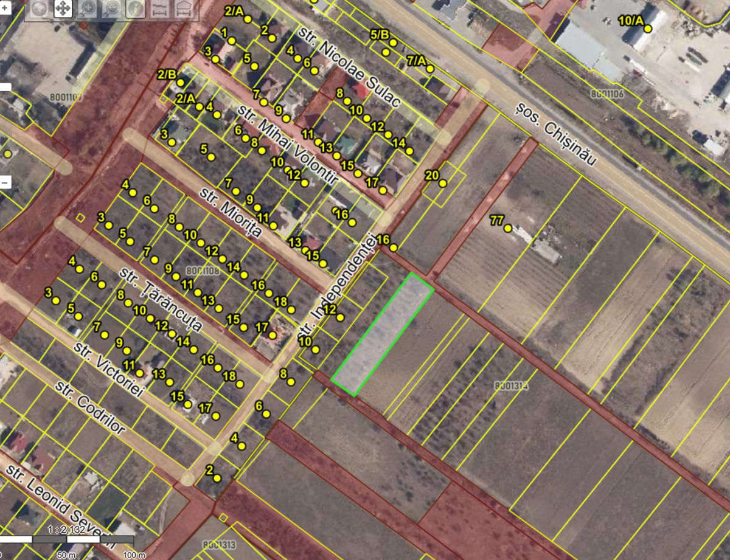Screen dimensions: 730x560
Task: Select the info identify tool
Action: (136, 8)
